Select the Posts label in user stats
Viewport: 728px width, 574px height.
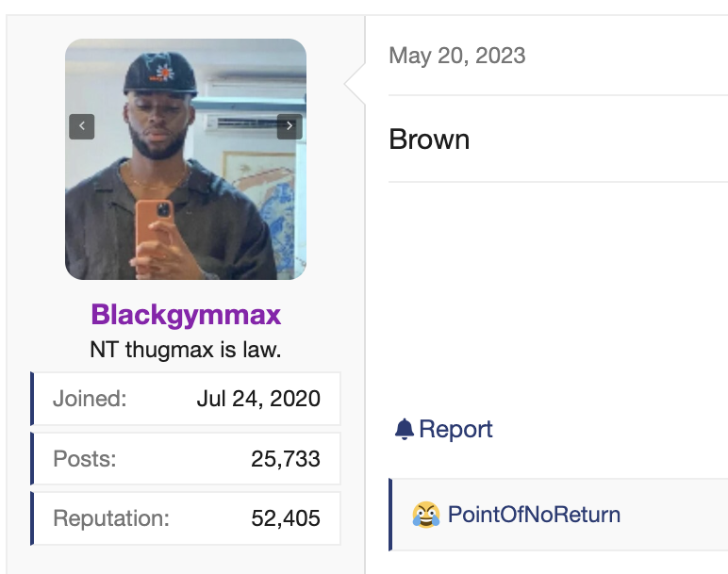click(85, 459)
